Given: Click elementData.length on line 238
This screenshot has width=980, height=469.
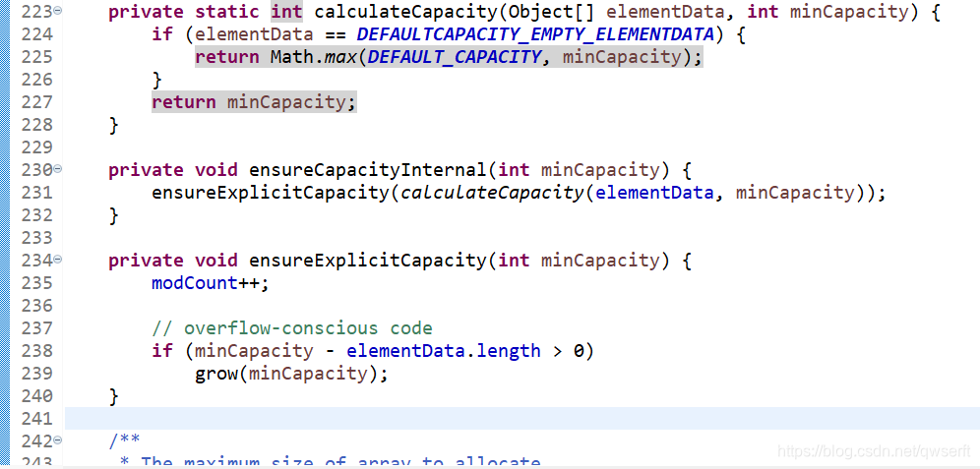Looking at the screenshot, I should coord(443,350).
